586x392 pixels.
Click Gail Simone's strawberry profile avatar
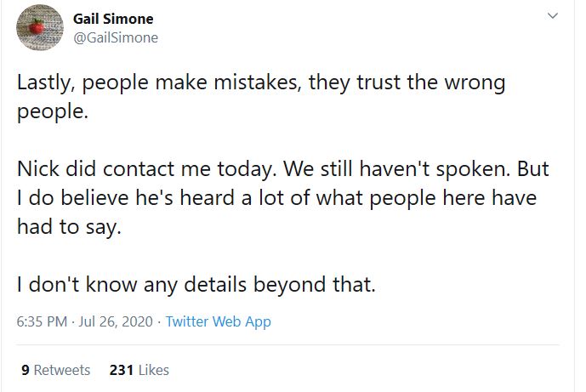37,27
